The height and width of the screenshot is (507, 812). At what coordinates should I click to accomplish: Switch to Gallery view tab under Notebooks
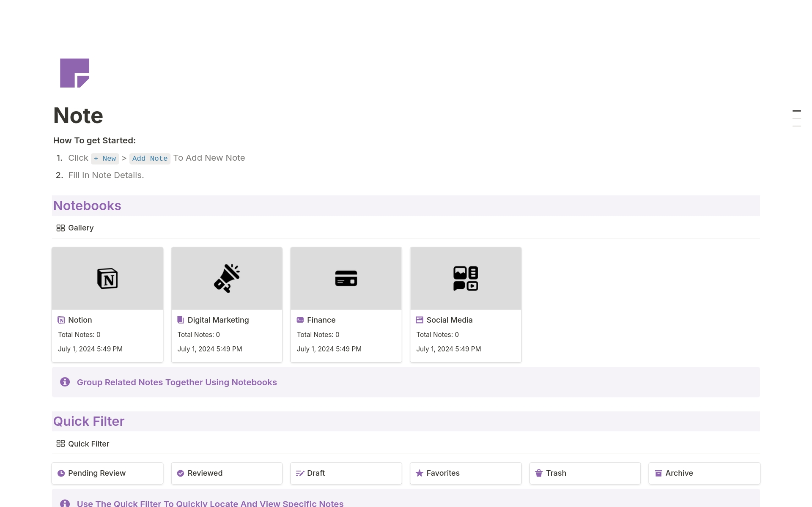click(x=75, y=228)
